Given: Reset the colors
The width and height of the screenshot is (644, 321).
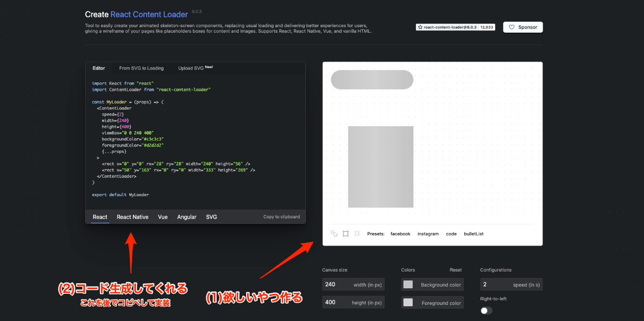Looking at the screenshot, I should pyautogui.click(x=456, y=270).
